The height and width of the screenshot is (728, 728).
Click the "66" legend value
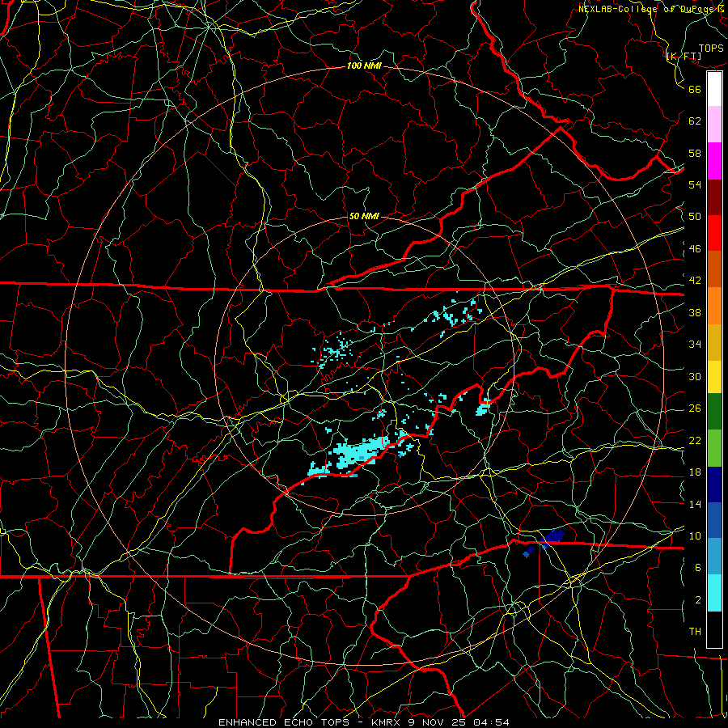pyautogui.click(x=695, y=89)
